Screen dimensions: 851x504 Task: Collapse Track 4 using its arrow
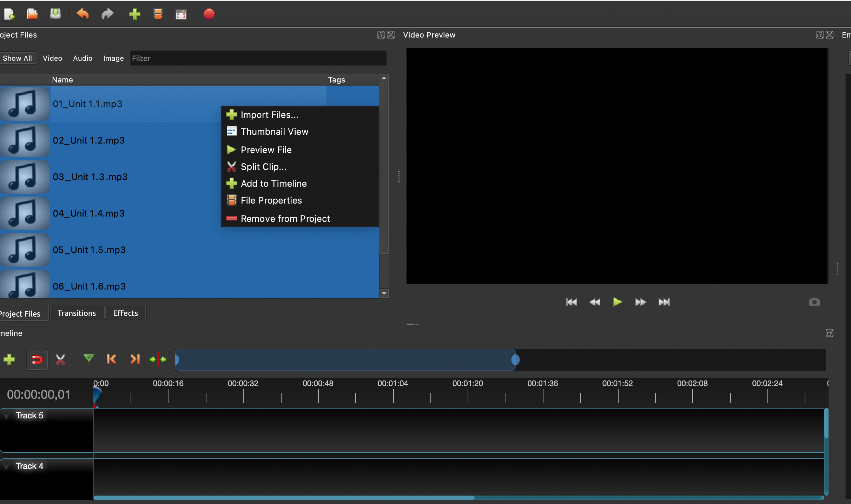pos(7,466)
